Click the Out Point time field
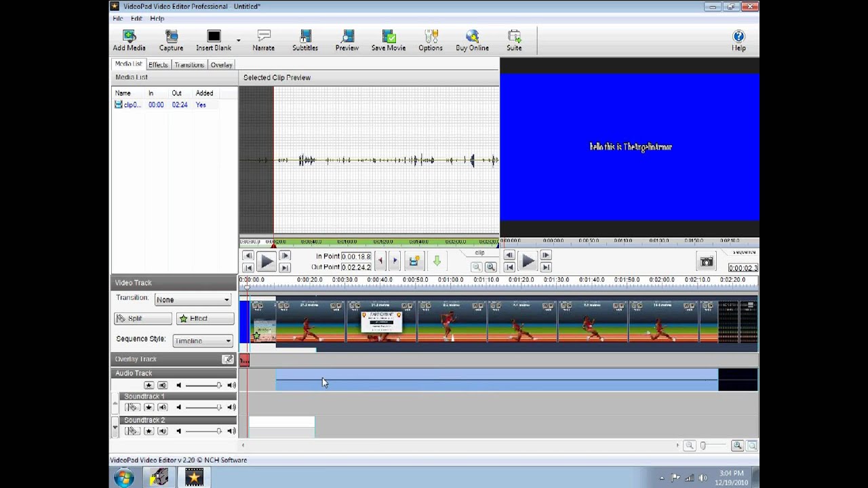Screen dimensions: 868x488 pos(357,267)
